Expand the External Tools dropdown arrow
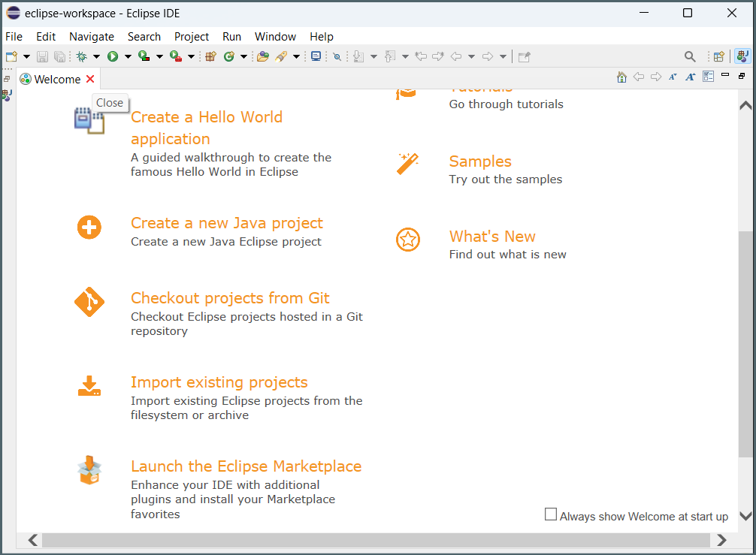 click(191, 57)
